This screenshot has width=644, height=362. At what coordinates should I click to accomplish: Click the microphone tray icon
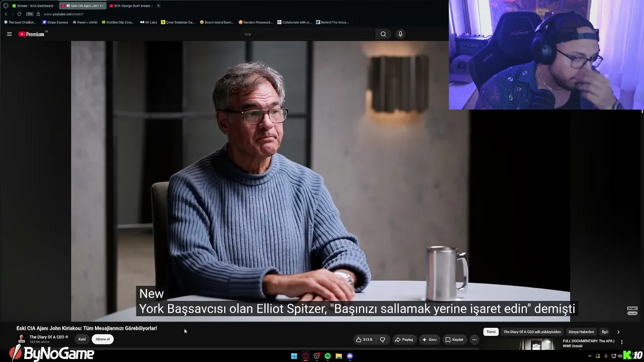click(605, 356)
